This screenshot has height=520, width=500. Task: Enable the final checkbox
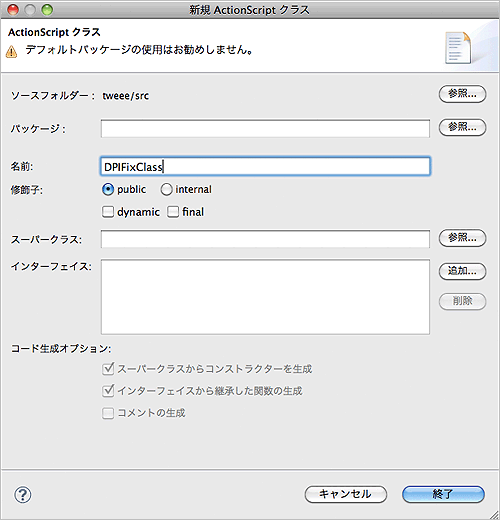173,212
